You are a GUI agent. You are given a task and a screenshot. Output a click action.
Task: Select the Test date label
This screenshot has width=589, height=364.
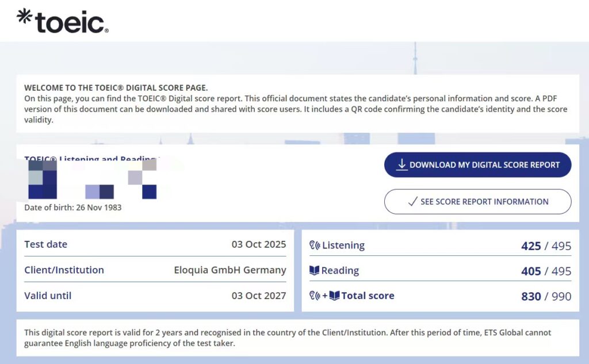[x=45, y=244]
